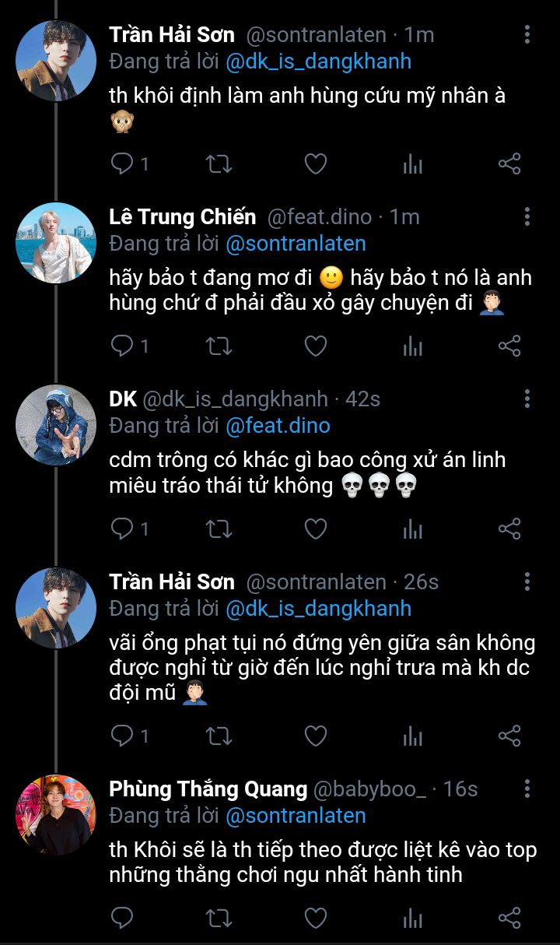Open Lê Trung Chiến's profile picture
Image resolution: width=560 pixels, height=945 pixels.
pos(56,242)
